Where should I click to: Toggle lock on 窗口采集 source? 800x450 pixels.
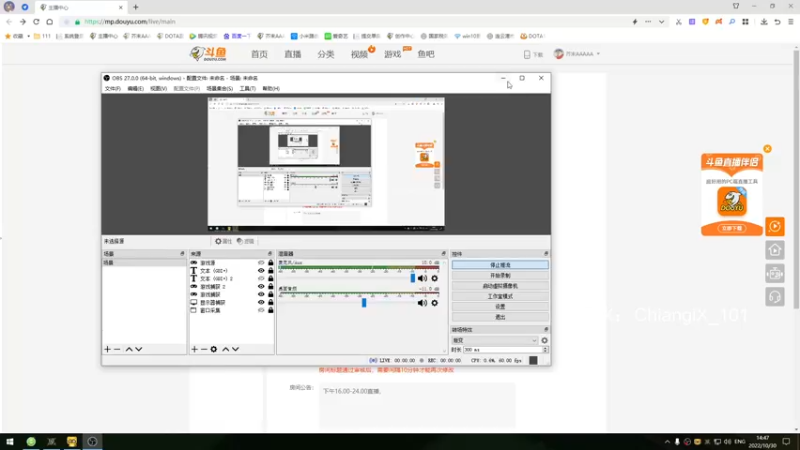click(x=271, y=310)
